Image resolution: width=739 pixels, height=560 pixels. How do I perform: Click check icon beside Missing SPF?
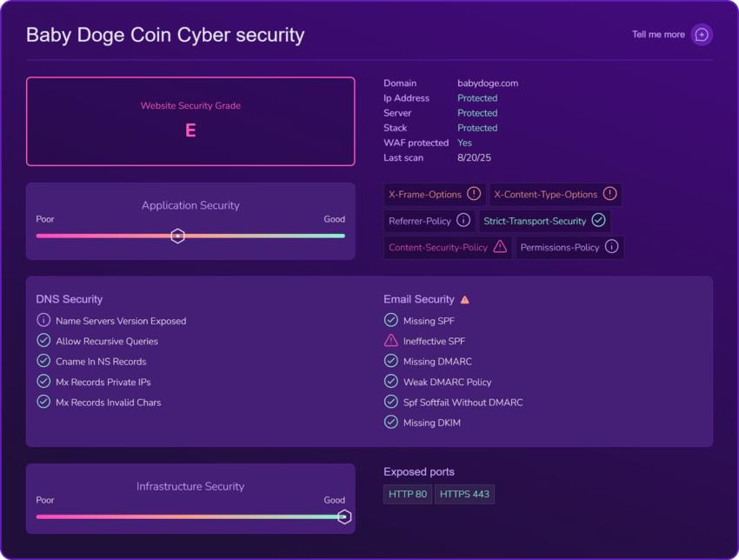pyautogui.click(x=390, y=320)
